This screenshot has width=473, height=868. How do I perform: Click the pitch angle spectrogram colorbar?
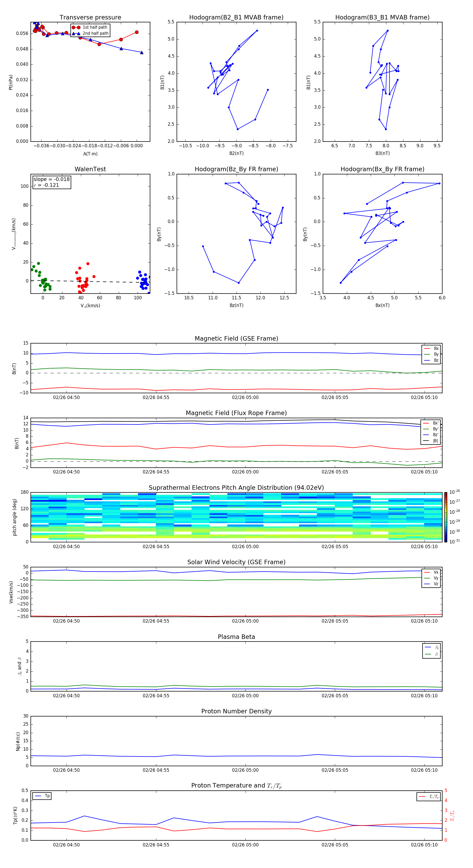(446, 517)
